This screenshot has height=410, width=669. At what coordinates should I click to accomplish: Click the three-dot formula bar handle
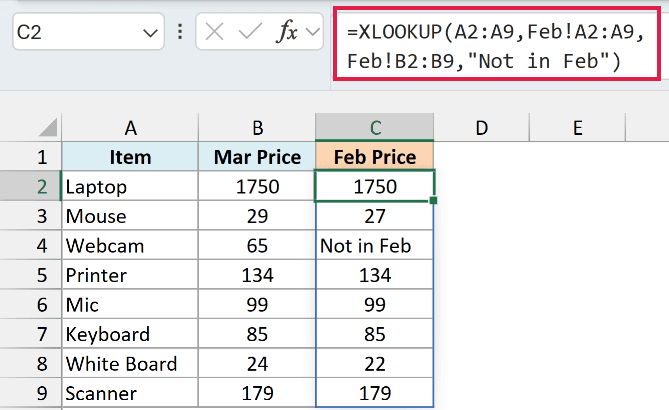coord(180,32)
